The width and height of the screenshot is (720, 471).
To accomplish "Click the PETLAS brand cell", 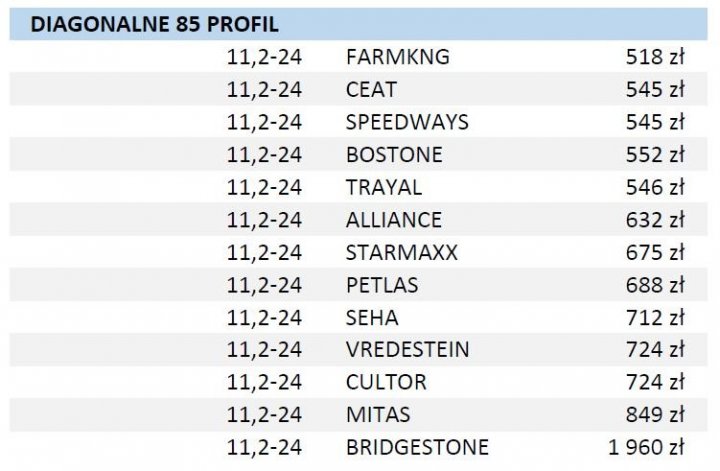I will click(x=382, y=285).
